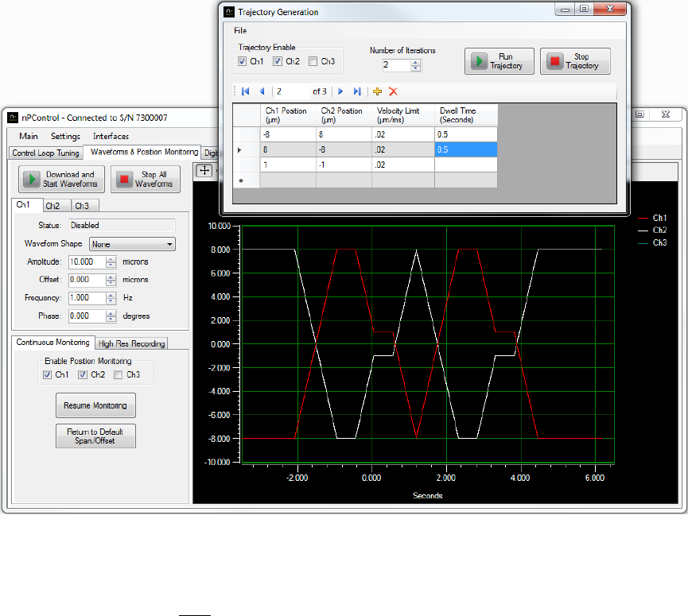
Task: Jump to first trajectory row
Action: pos(245,91)
